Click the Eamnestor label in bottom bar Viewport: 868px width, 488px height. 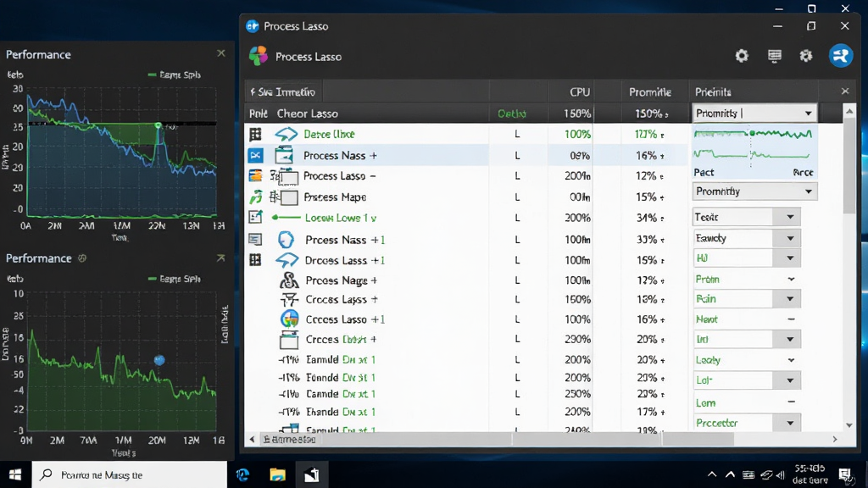(289, 440)
